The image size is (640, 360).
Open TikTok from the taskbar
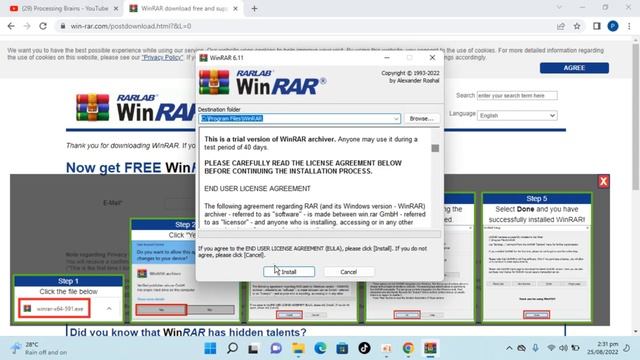click(x=364, y=348)
